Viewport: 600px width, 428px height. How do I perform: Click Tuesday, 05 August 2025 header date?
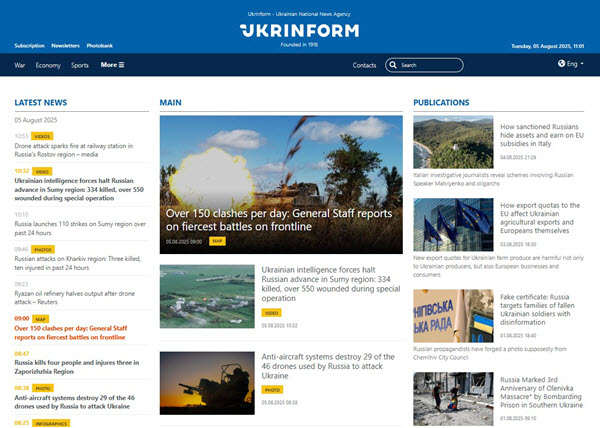tap(548, 46)
